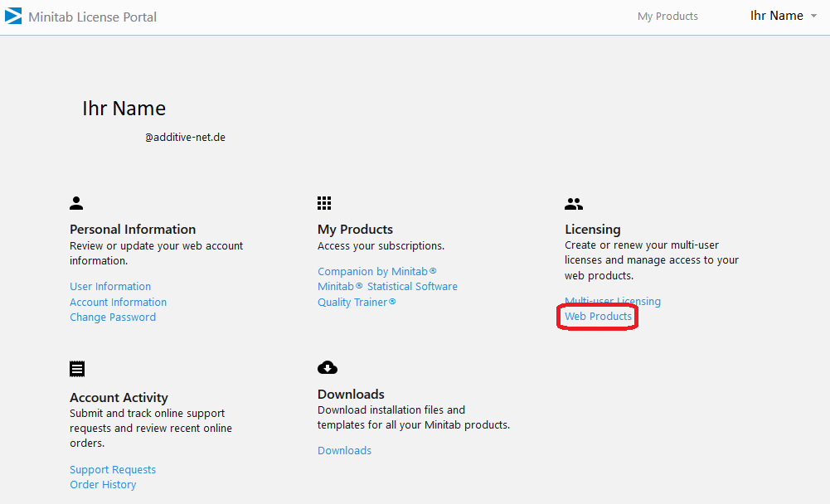Click the large Ihr Name profile heading
Screen dimensions: 830x504
pos(124,109)
